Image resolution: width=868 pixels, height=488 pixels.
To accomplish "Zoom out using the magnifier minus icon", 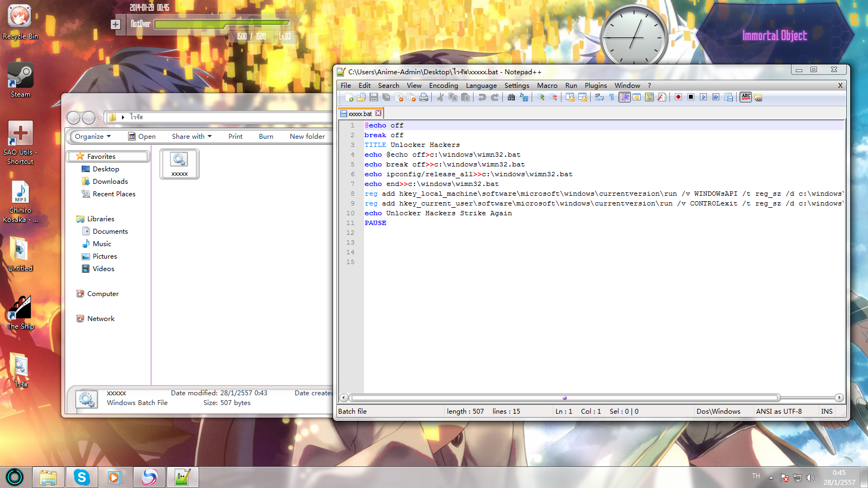I will 553,98.
